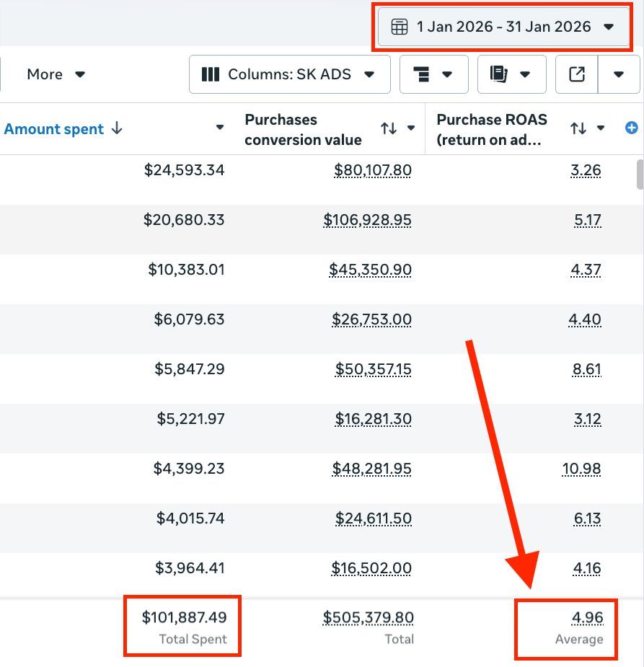Click amount spent $20,680.33

pyautogui.click(x=184, y=220)
